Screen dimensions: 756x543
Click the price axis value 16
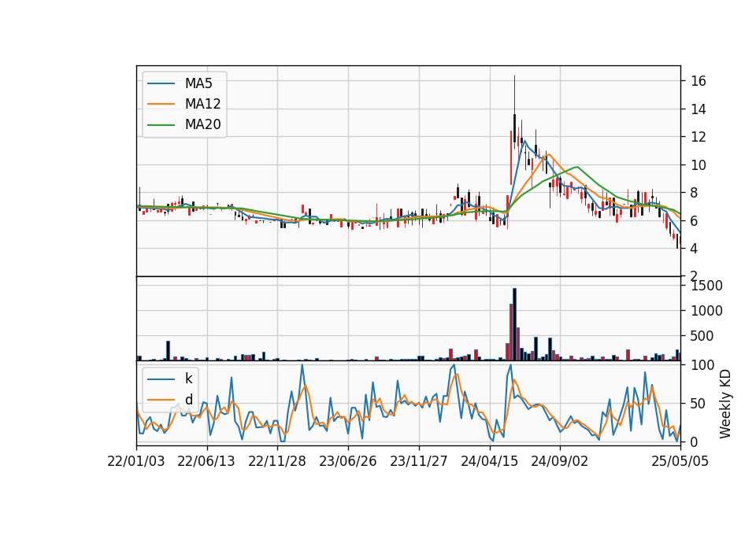(699, 81)
